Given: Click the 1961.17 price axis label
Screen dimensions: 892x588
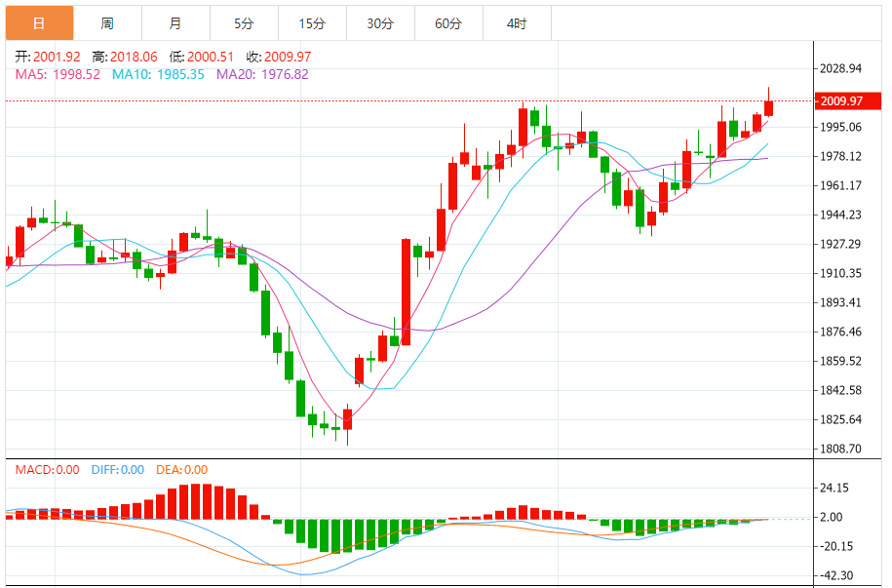Looking at the screenshot, I should coord(840,185).
